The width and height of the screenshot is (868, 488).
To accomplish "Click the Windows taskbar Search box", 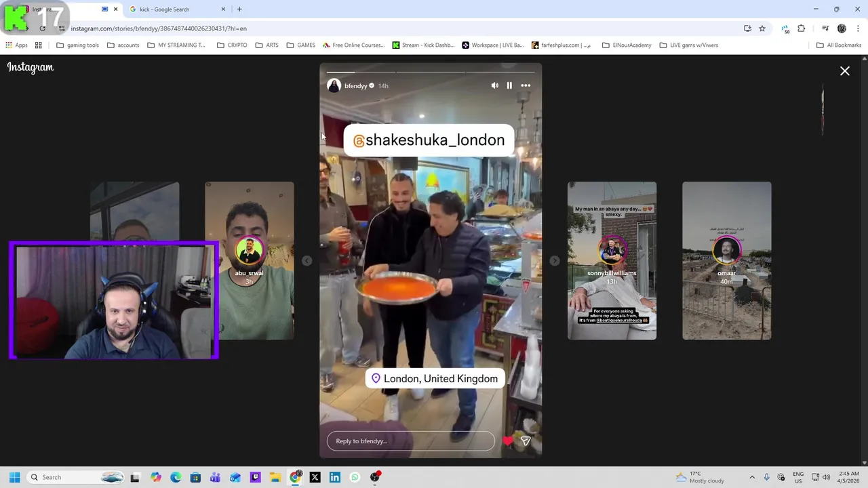I will [x=76, y=477].
